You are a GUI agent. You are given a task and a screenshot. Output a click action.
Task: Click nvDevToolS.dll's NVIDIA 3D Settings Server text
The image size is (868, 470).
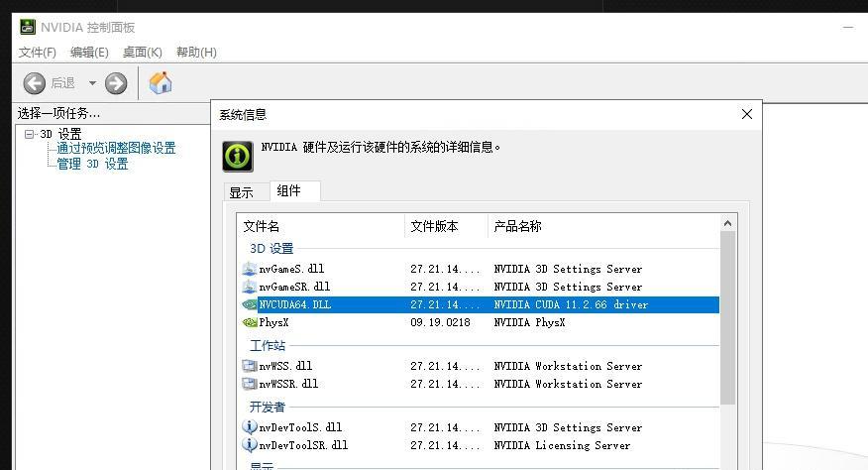[568, 427]
